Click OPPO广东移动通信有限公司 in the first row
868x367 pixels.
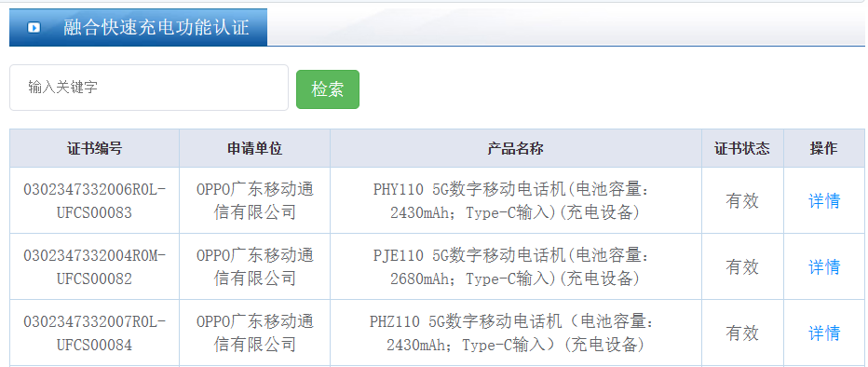tap(254, 201)
